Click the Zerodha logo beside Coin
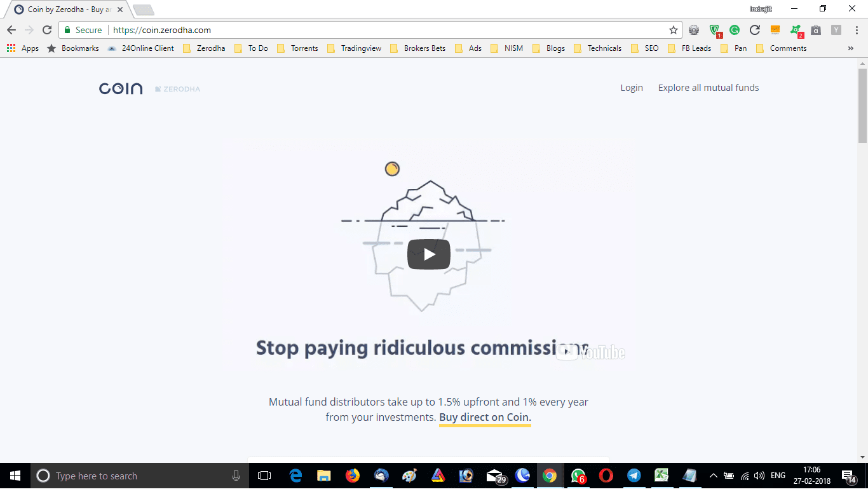This screenshot has height=494, width=868. pos(177,89)
